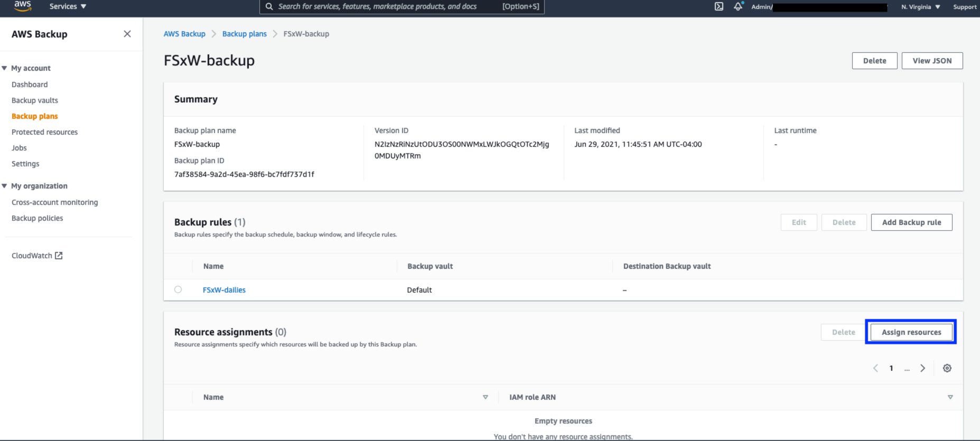The width and height of the screenshot is (980, 441).
Task: Open the N. Virginia region selector
Action: (x=921, y=7)
